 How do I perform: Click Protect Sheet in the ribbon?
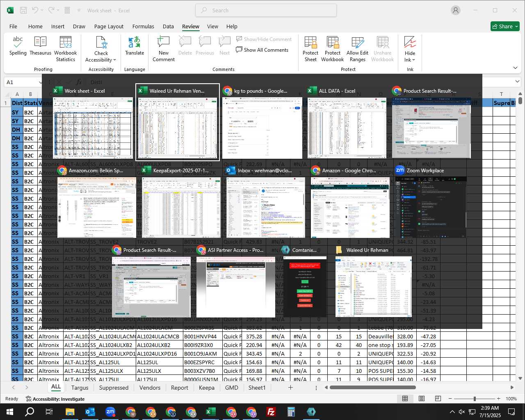pyautogui.click(x=310, y=49)
